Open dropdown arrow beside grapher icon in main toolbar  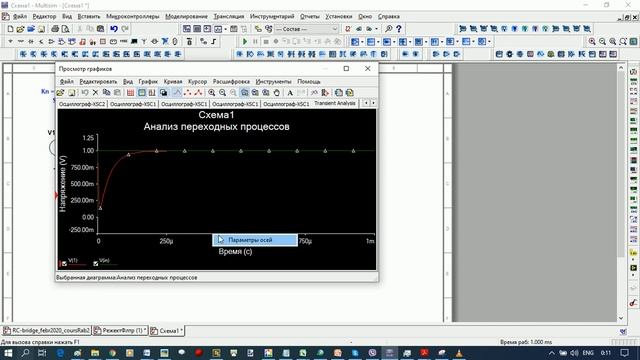(x=225, y=29)
